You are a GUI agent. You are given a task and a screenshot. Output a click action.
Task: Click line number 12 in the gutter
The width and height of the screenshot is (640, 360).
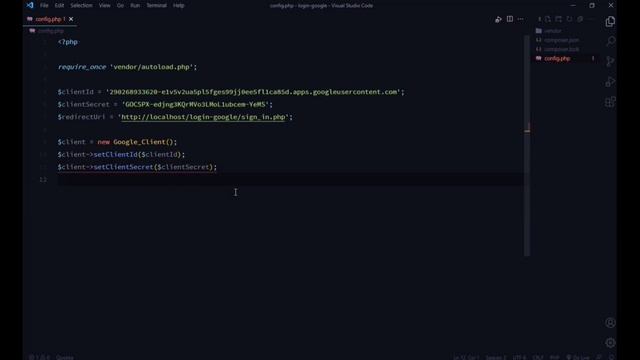click(43, 179)
